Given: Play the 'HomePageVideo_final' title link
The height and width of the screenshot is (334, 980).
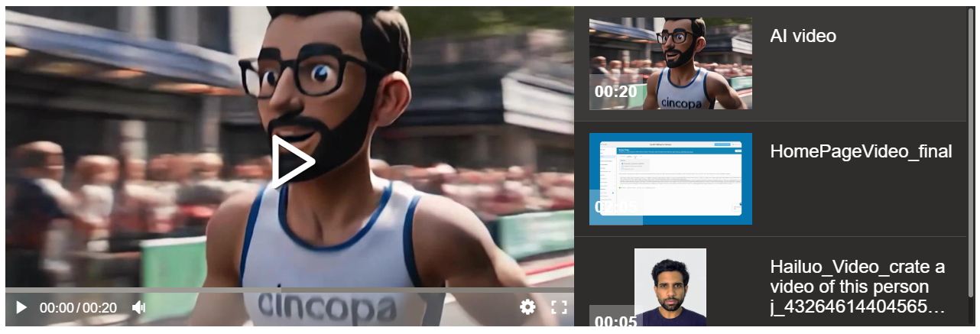Looking at the screenshot, I should pyautogui.click(x=861, y=151).
